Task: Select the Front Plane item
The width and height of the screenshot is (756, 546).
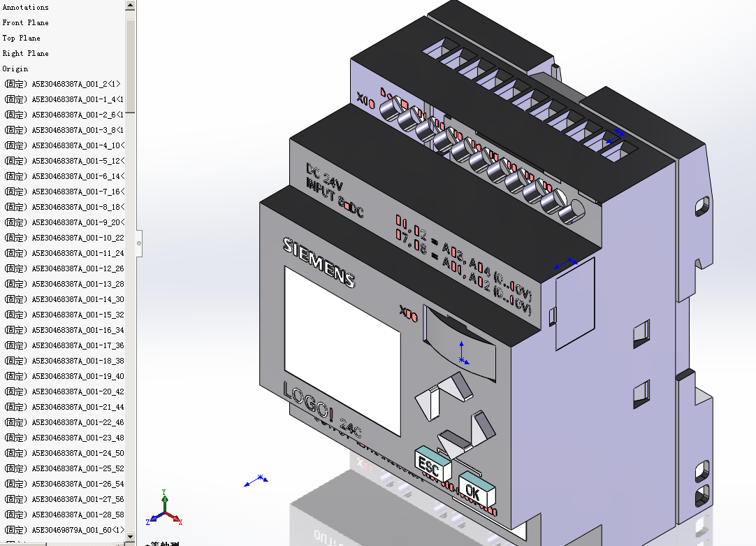Action: click(26, 22)
